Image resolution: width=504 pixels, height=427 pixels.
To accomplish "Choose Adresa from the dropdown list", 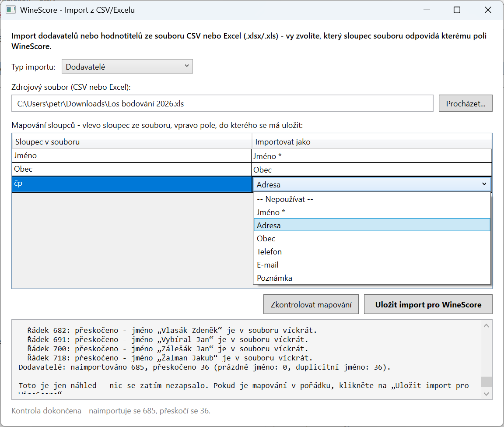I will click(372, 225).
